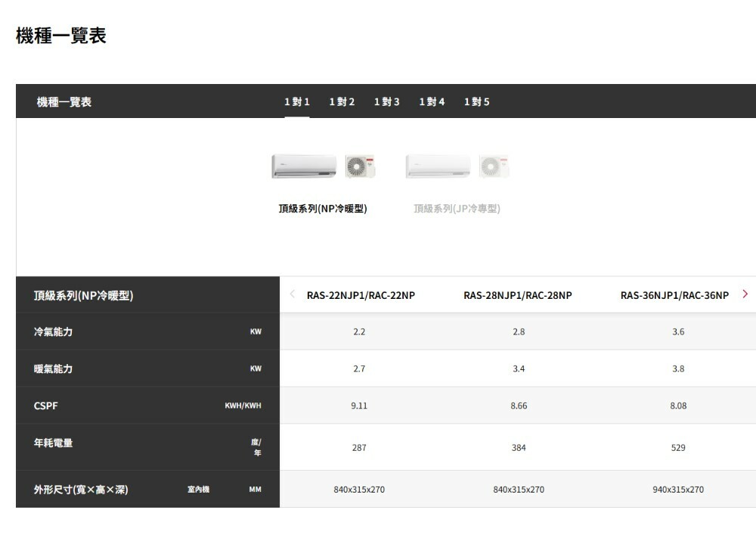Click the left arrow for previous models
Image resolution: width=756 pixels, height=541 pixels.
pos(293,294)
